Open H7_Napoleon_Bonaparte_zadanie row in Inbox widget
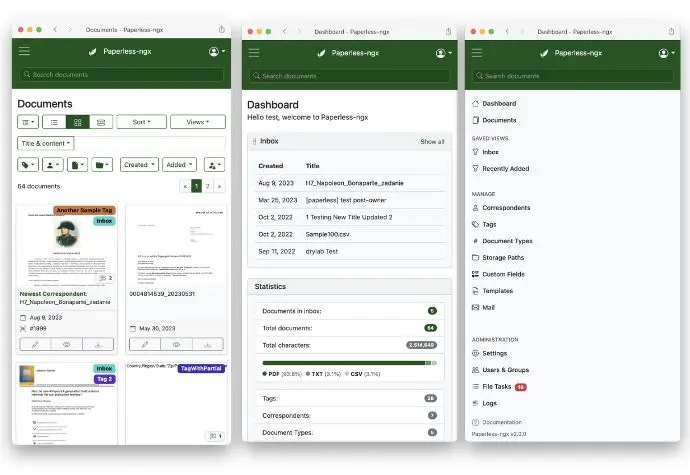Image resolution: width=690 pixels, height=475 pixels. tap(349, 183)
